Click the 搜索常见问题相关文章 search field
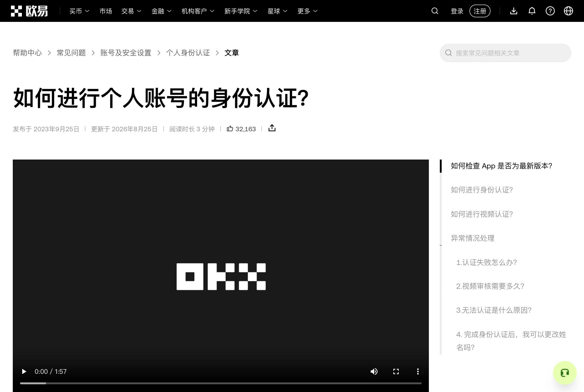 click(506, 53)
